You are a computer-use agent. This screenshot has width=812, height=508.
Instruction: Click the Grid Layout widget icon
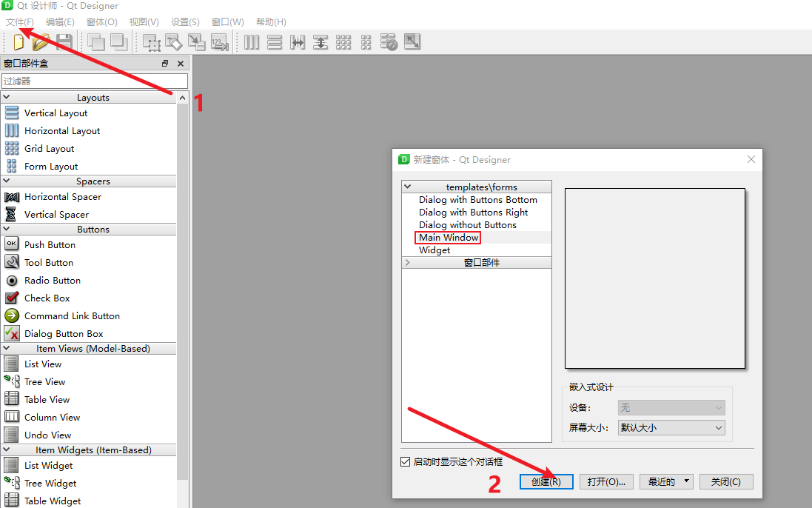coord(12,148)
